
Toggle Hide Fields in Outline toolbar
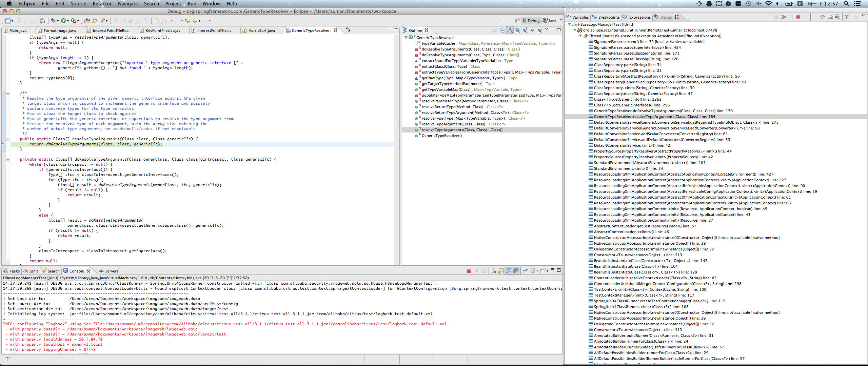[x=518, y=30]
